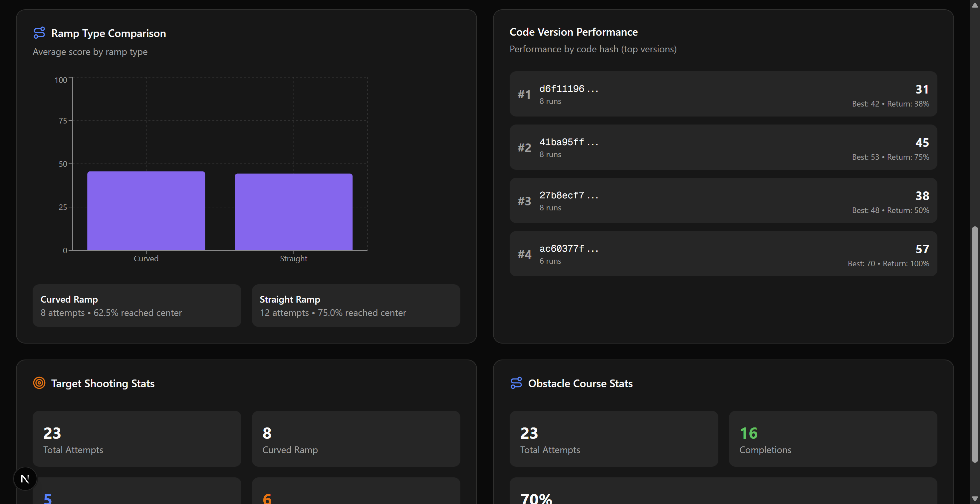This screenshot has width=980, height=504.
Task: Click the Ramp Type Comparison route icon
Action: (39, 33)
